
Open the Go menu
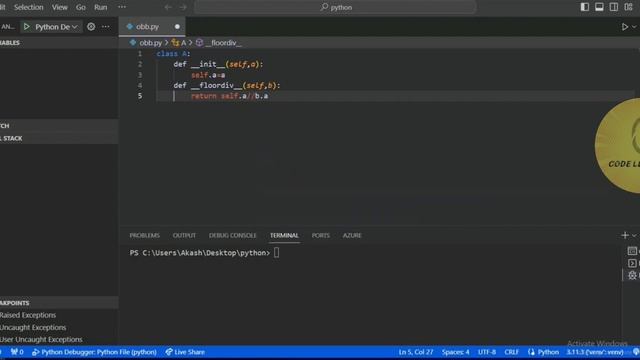point(81,7)
